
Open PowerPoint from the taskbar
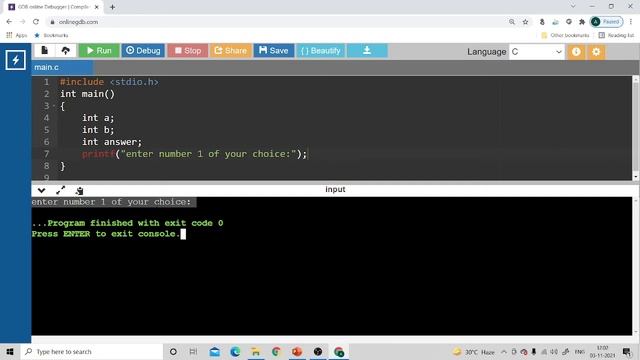(x=297, y=351)
